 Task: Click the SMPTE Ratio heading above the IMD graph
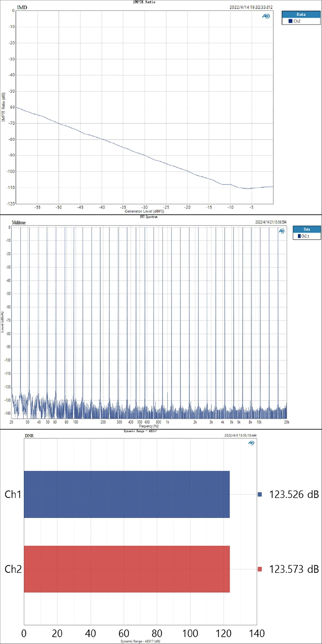click(144, 2)
